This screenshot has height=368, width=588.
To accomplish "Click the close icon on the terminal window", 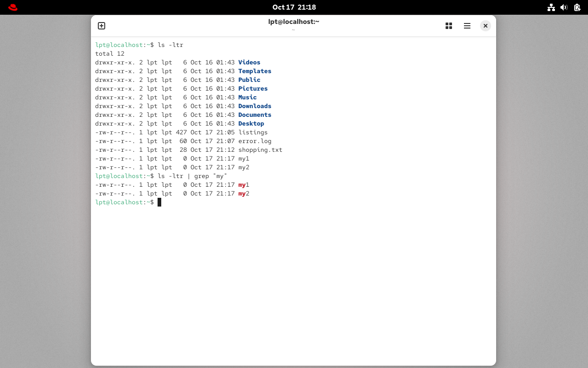I will [x=486, y=26].
